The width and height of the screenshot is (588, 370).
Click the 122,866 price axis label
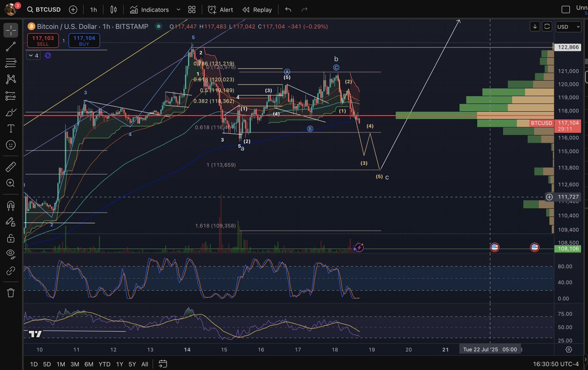click(567, 47)
